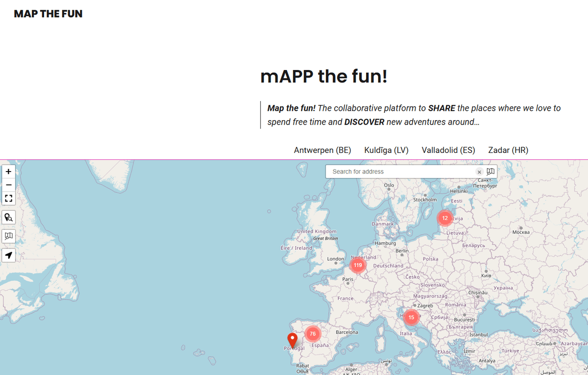This screenshot has width=588, height=375.
Task: Click the Oslo label on map
Action: tap(389, 185)
